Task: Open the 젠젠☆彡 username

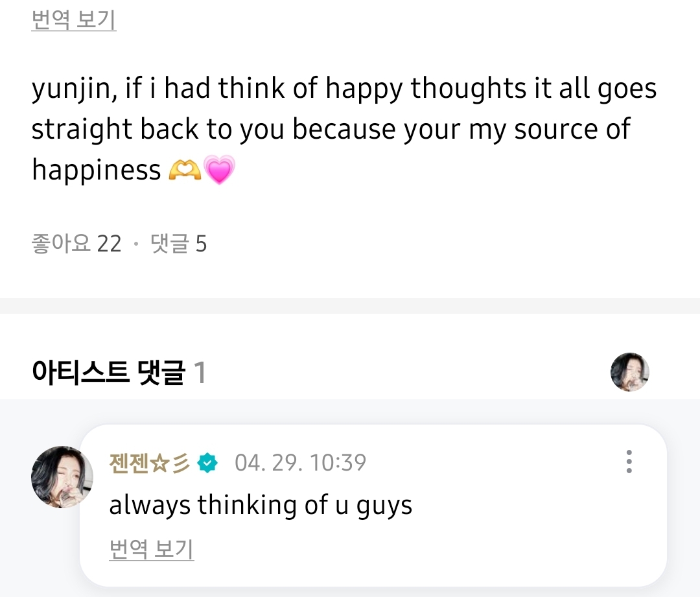Action: click(150, 463)
